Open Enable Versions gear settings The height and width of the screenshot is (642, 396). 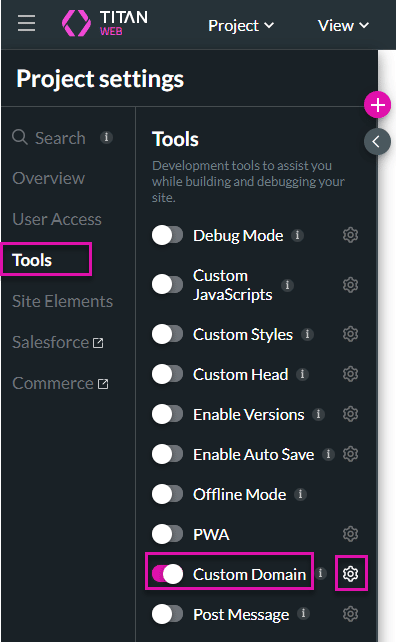click(351, 414)
